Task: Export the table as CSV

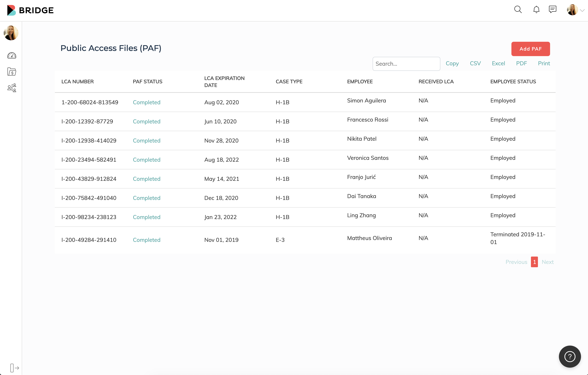Action: (x=475, y=63)
